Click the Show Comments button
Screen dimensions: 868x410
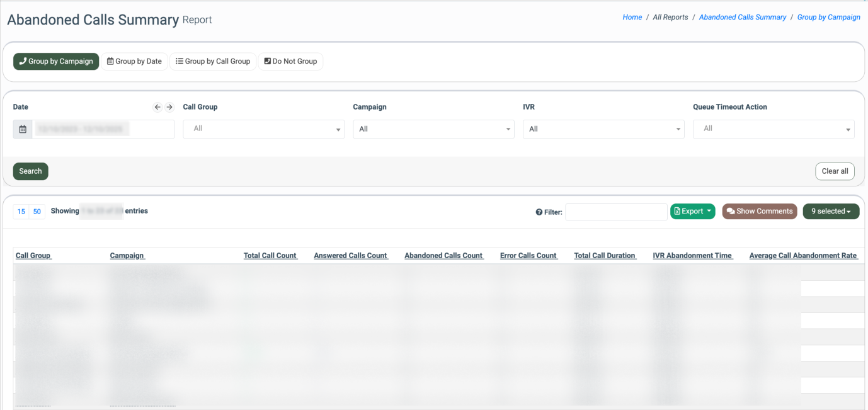(x=759, y=212)
